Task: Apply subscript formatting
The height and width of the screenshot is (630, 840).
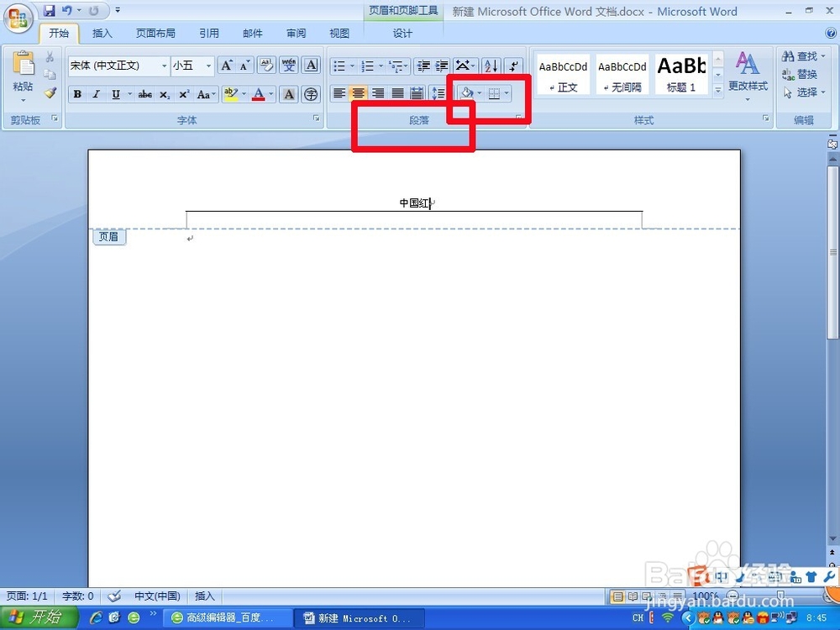Action: coord(165,94)
